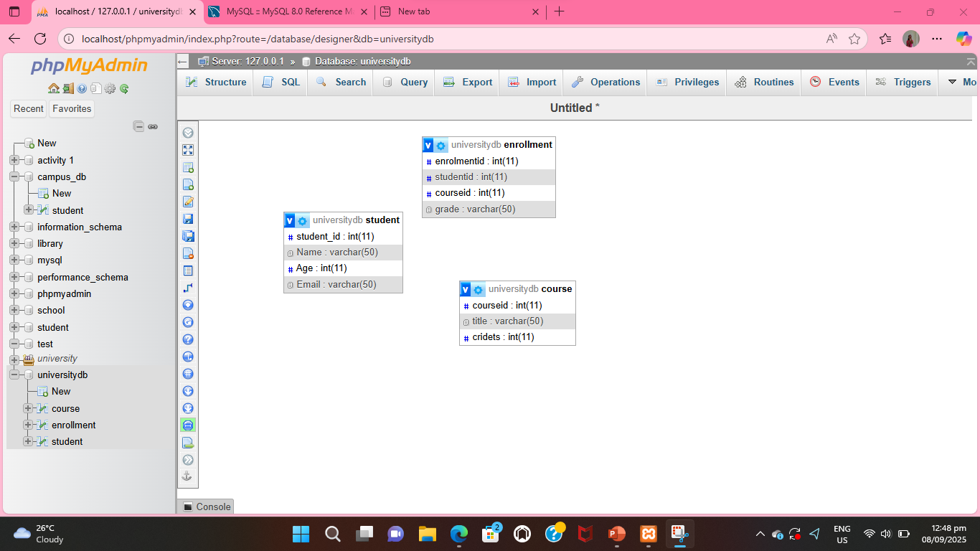Click View in fullscreen designer icon
This screenshot has width=980, height=551.
(x=188, y=150)
